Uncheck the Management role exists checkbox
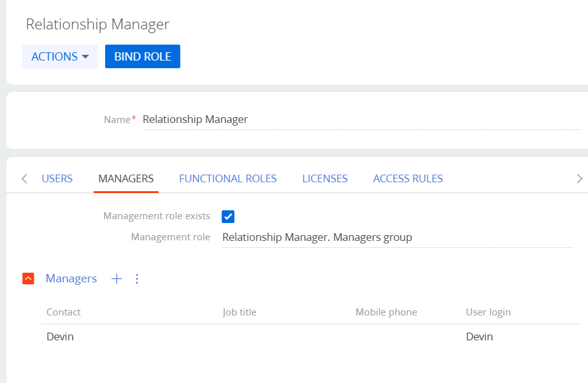The width and height of the screenshot is (588, 383). pyautogui.click(x=227, y=217)
